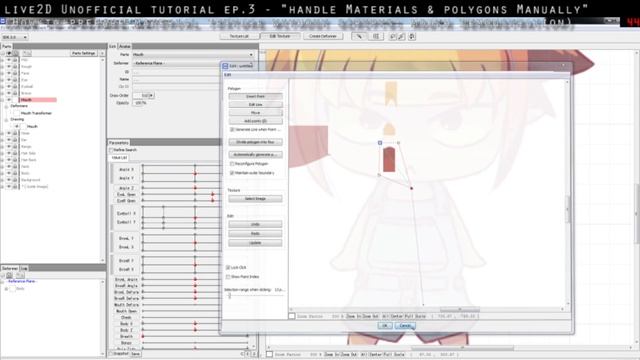This screenshot has height=360, width=640.
Task: Click the Add points button
Action: click(x=255, y=121)
